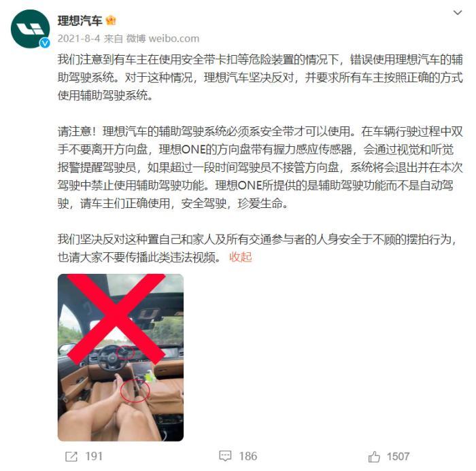Collapse the post text via 收起
Image resolution: width=476 pixels, height=471 pixels.
pyautogui.click(x=241, y=257)
